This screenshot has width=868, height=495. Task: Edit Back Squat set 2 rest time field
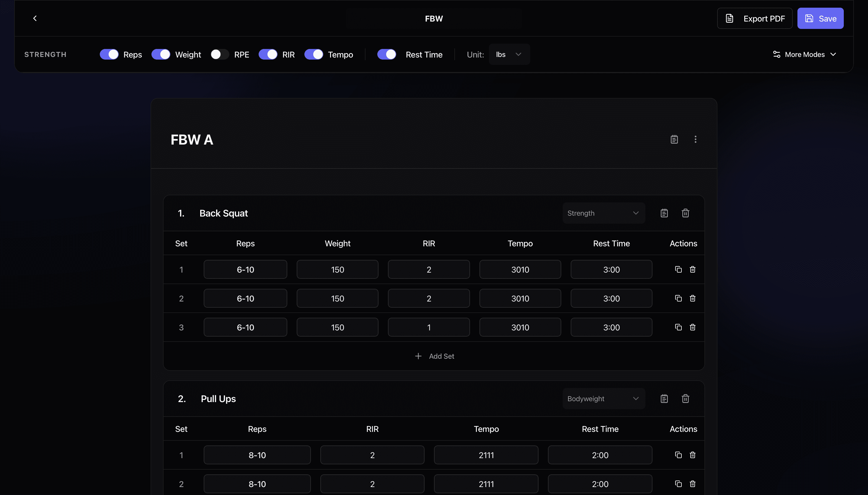[x=611, y=299]
